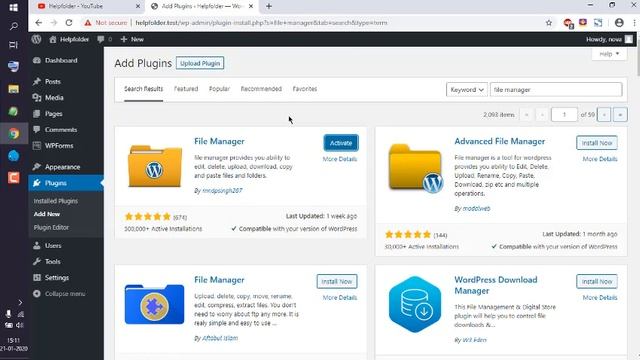The height and width of the screenshot is (360, 640).
Task: Open Users menu item
Action: [53, 245]
